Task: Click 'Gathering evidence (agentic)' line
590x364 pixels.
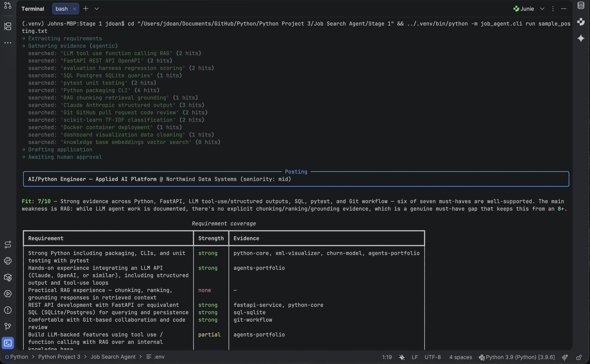Action: pyautogui.click(x=70, y=46)
